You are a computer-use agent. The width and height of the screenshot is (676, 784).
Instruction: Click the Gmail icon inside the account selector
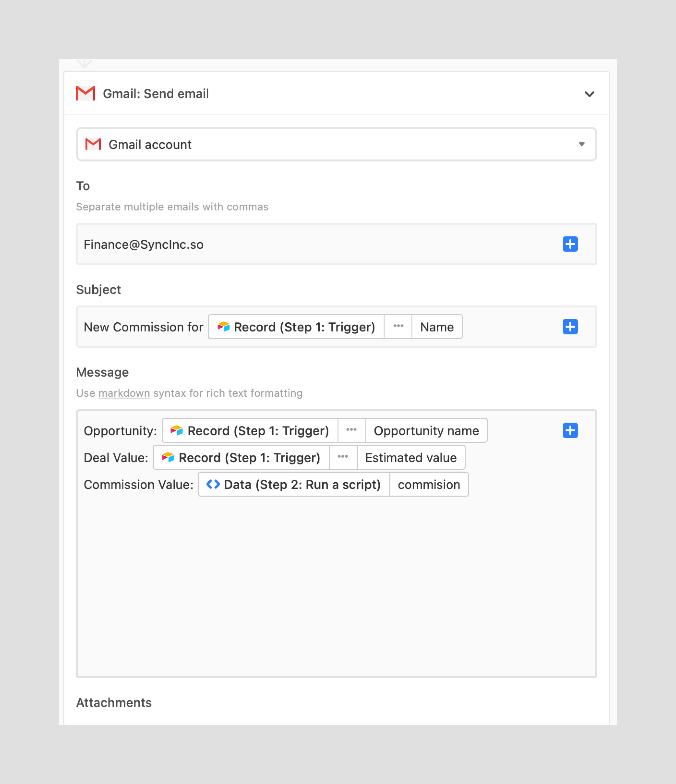click(x=93, y=144)
